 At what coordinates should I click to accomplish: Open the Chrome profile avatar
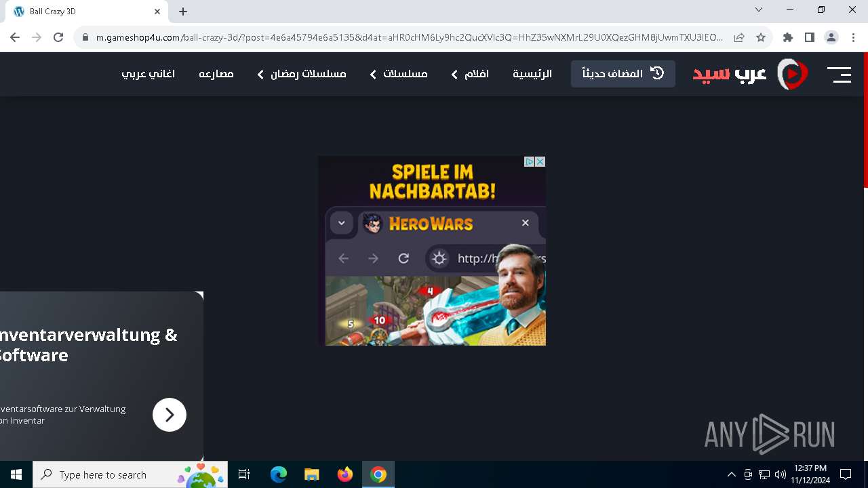pyautogui.click(x=831, y=37)
